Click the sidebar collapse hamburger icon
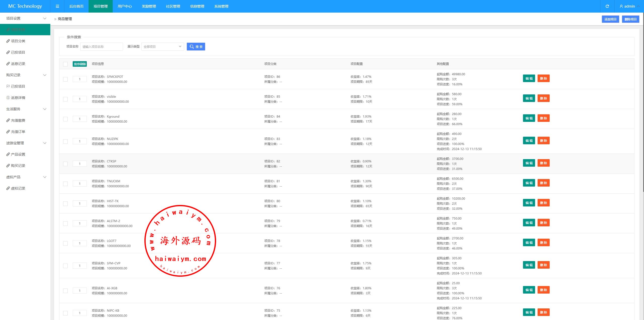The height and width of the screenshot is (320, 644). click(x=57, y=6)
